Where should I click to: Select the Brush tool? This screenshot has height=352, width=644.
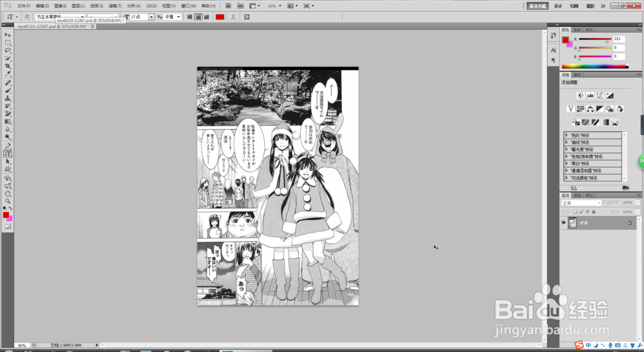(x=8, y=90)
